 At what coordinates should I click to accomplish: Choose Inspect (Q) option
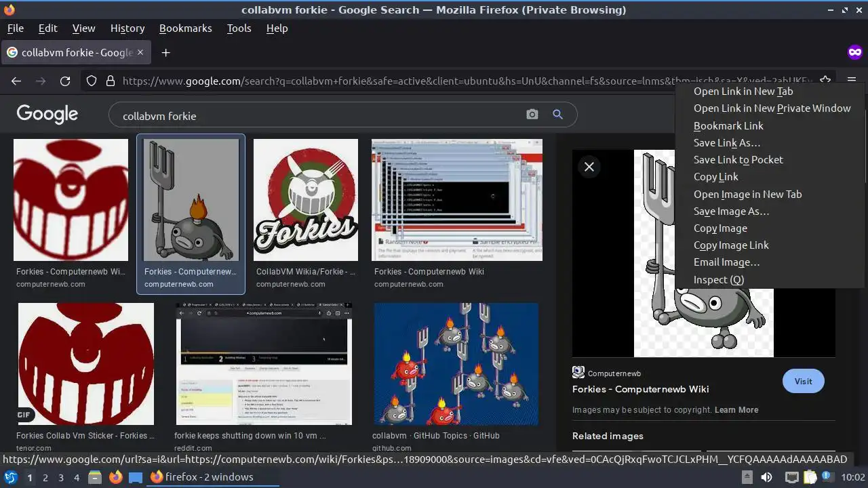(770, 280)
